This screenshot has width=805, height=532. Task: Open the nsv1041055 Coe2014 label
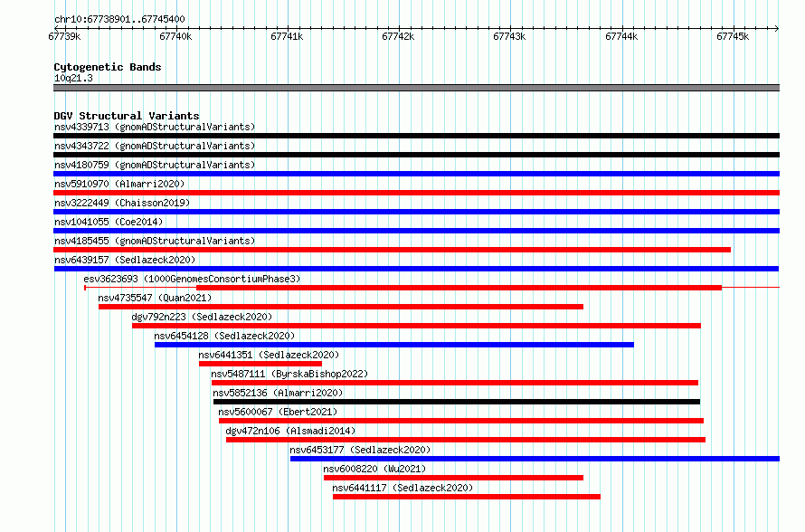pyautogui.click(x=109, y=222)
